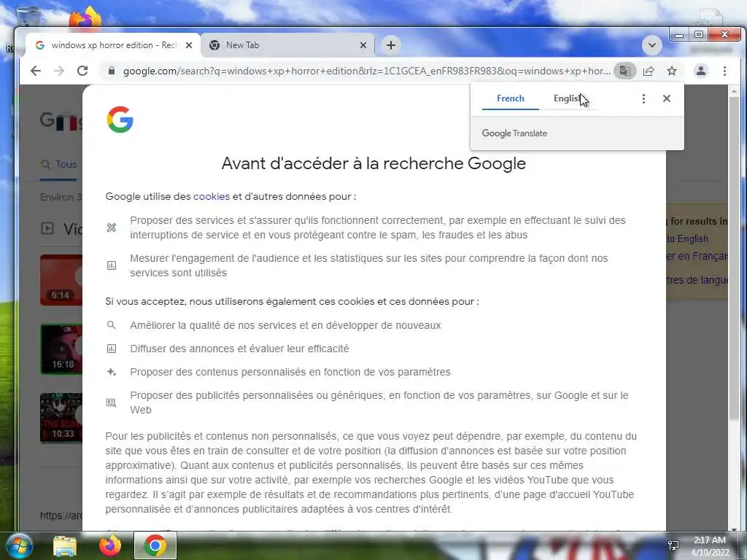747x560 pixels.
Task: Select the Tous search tab
Action: pos(59,164)
